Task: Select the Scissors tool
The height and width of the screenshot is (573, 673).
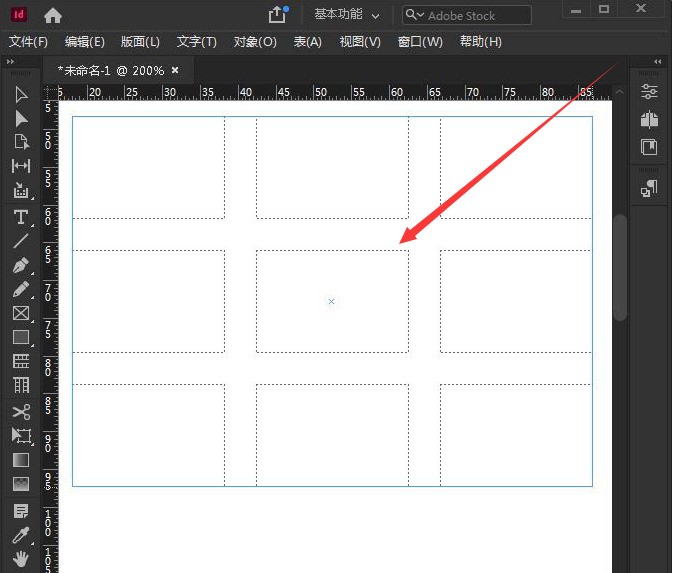Action: tap(21, 411)
